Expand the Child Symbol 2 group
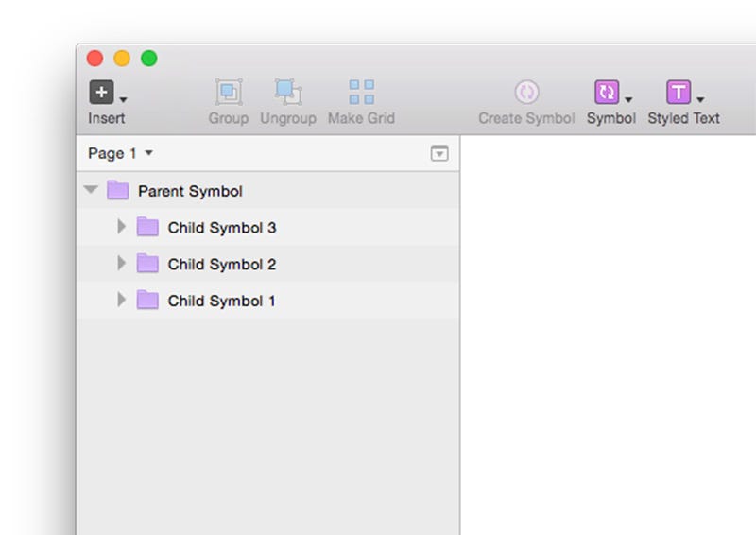This screenshot has height=535, width=756. [122, 263]
